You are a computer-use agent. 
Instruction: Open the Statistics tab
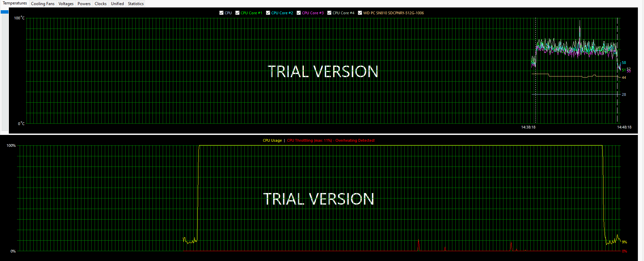(x=135, y=4)
